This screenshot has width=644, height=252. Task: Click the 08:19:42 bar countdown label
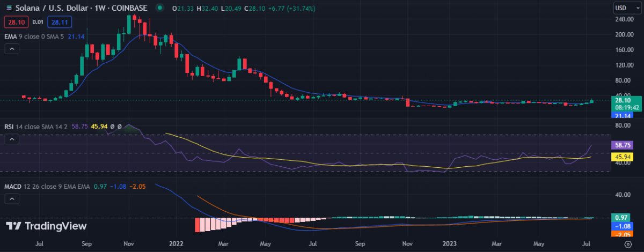click(628, 107)
